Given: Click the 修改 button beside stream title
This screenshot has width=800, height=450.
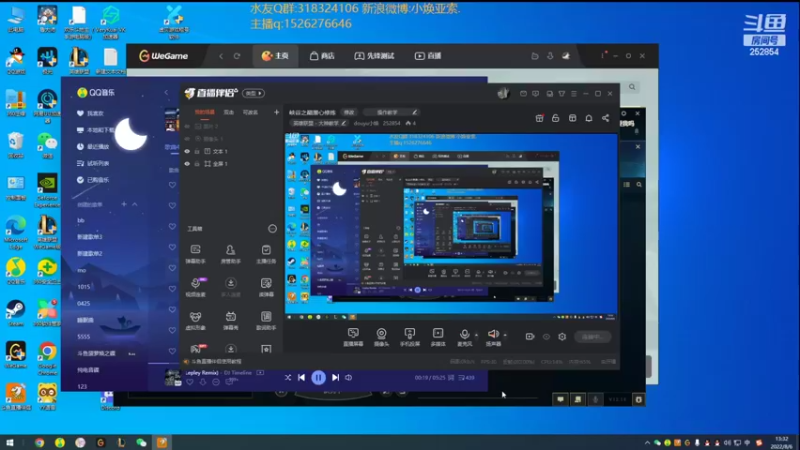Looking at the screenshot, I should coord(349,112).
